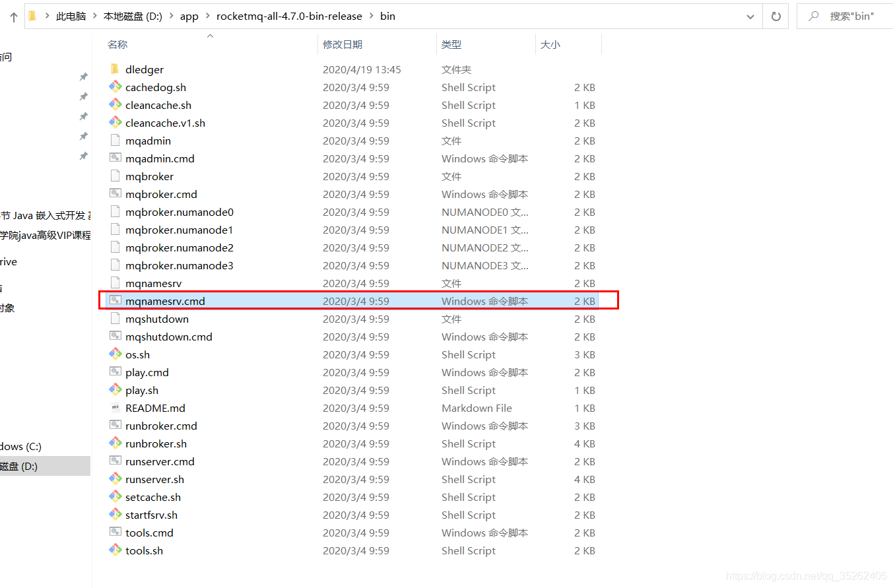Select the os.sh file icon
893x588 pixels.
[115, 354]
